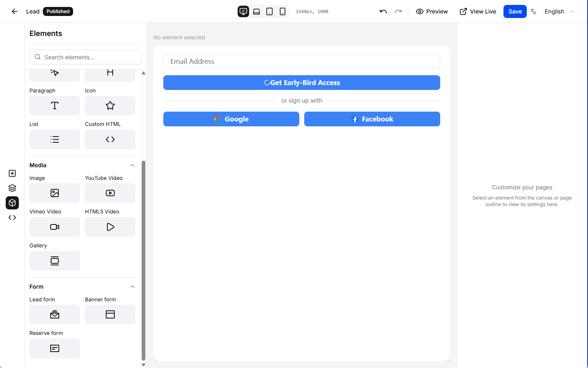The width and height of the screenshot is (588, 368).
Task: Open the Preview mode
Action: (432, 11)
